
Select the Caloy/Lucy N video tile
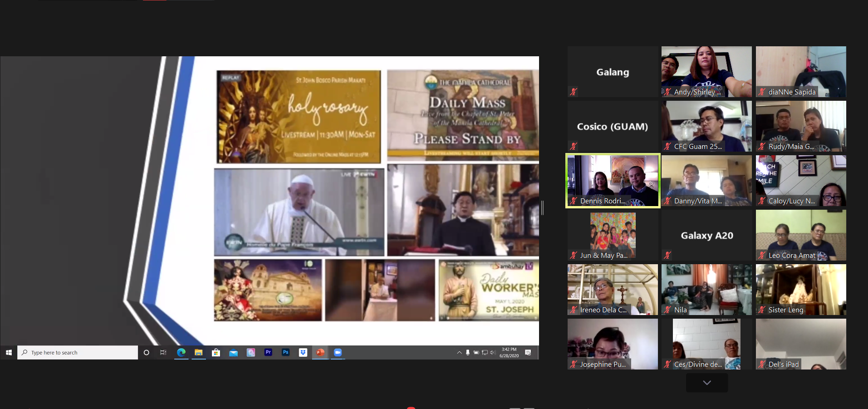[x=801, y=181]
